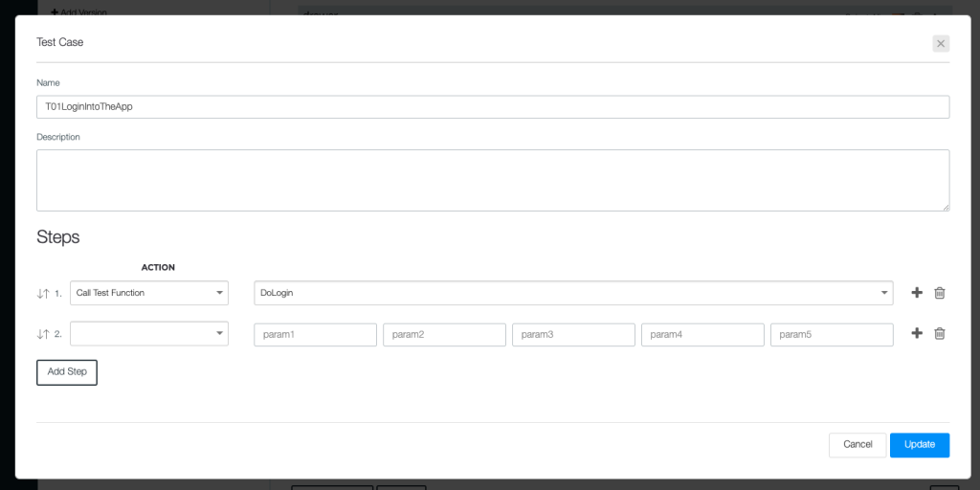
Task: Delete step 2 with trash icon
Action: (940, 333)
